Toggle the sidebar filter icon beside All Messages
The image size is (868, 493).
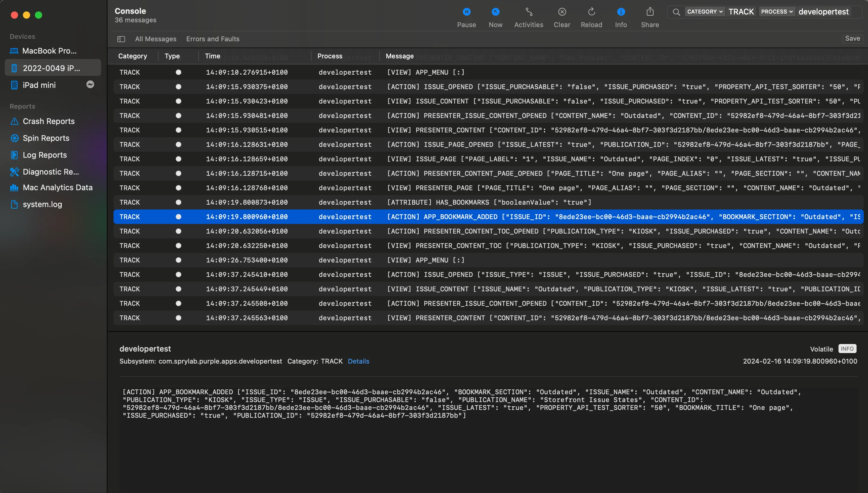click(x=121, y=39)
